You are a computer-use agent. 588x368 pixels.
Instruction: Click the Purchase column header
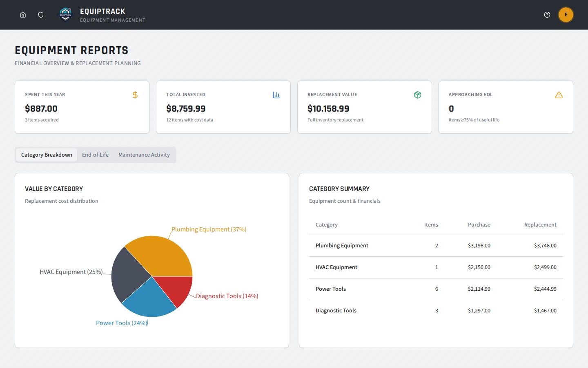(x=479, y=225)
